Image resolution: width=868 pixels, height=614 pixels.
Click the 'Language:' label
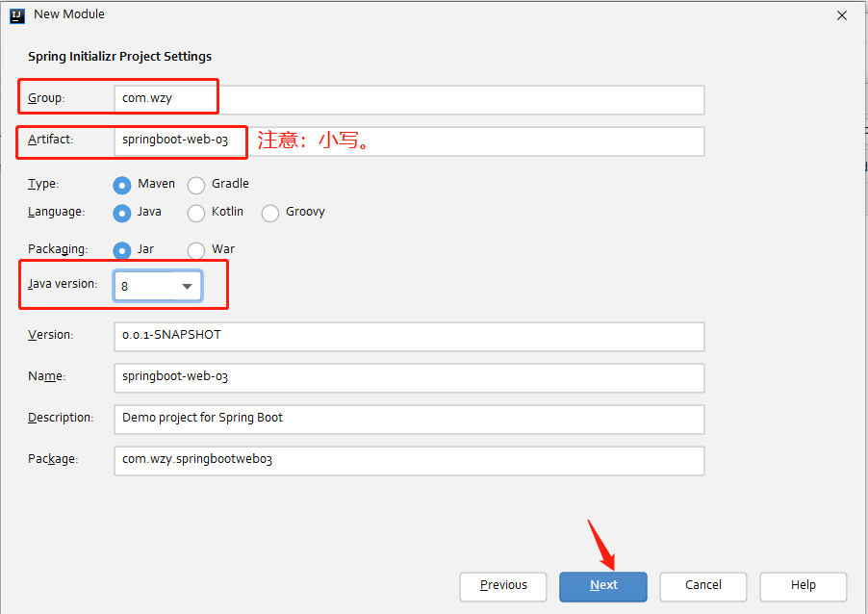tap(56, 212)
